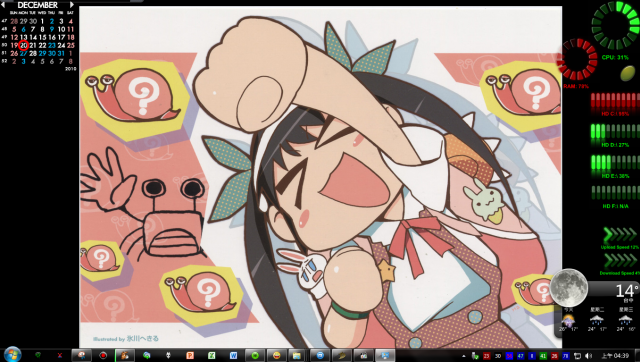The width and height of the screenshot is (640, 362).
Task: Click the HD F: N/A usage bar
Action: [615, 193]
